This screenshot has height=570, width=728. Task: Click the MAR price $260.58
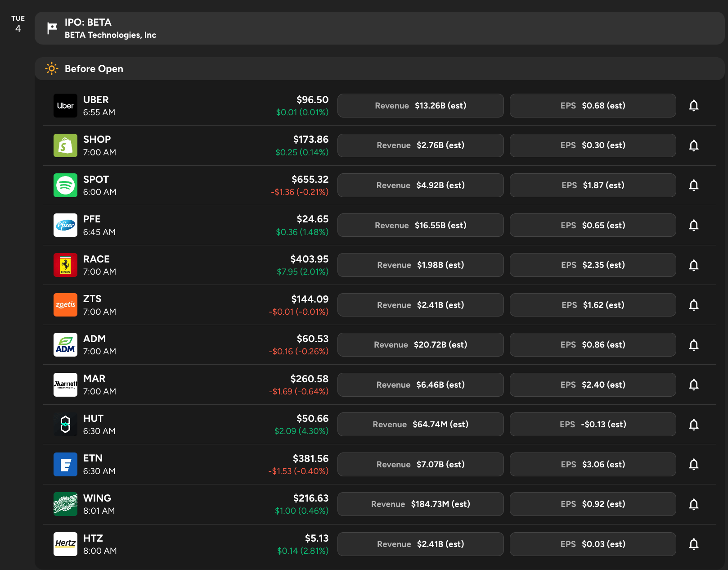coord(309,379)
